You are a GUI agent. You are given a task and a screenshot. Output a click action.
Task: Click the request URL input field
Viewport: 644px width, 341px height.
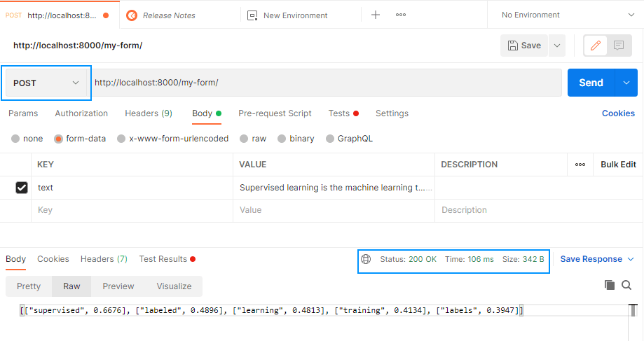pyautogui.click(x=326, y=83)
